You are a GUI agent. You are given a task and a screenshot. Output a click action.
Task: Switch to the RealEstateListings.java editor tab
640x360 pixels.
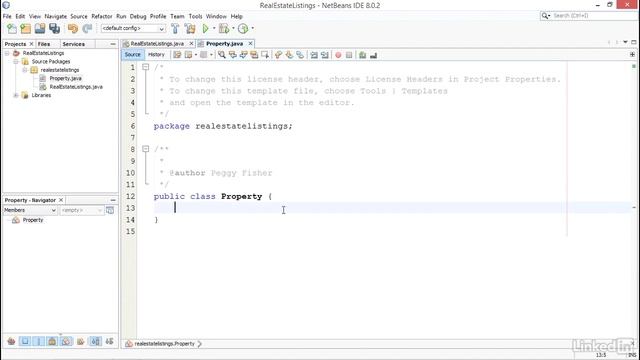click(x=157, y=44)
